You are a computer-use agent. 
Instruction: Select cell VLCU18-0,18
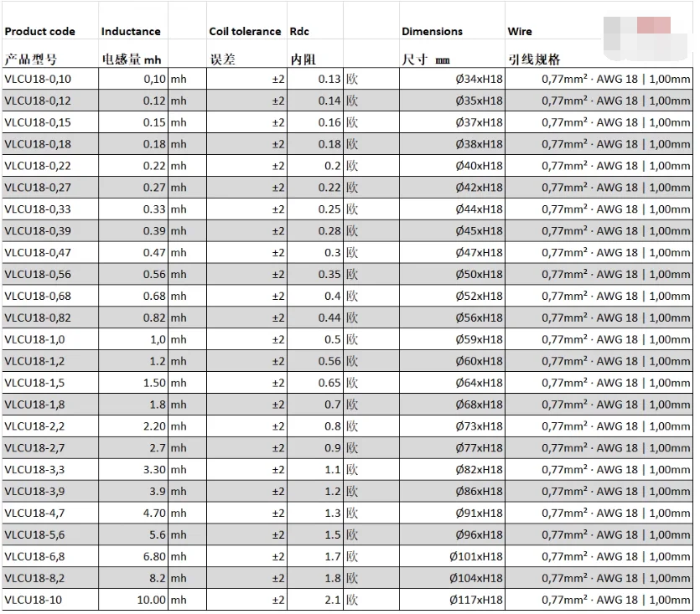click(x=50, y=144)
